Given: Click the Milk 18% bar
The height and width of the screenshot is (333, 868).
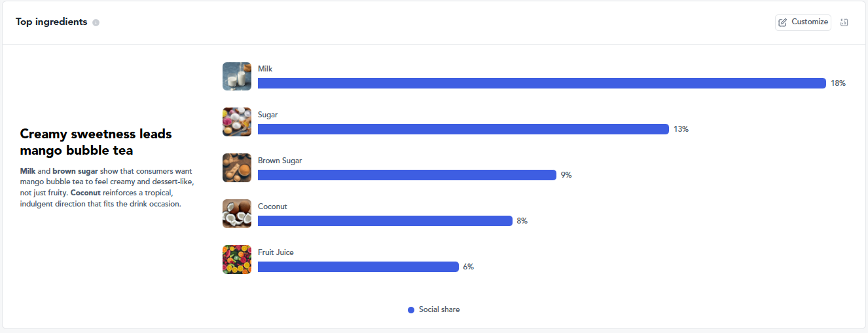Looking at the screenshot, I should click(542, 83).
